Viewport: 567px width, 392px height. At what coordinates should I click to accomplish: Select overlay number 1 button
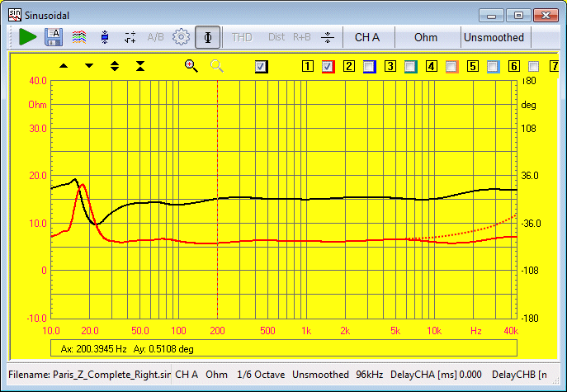coord(307,66)
